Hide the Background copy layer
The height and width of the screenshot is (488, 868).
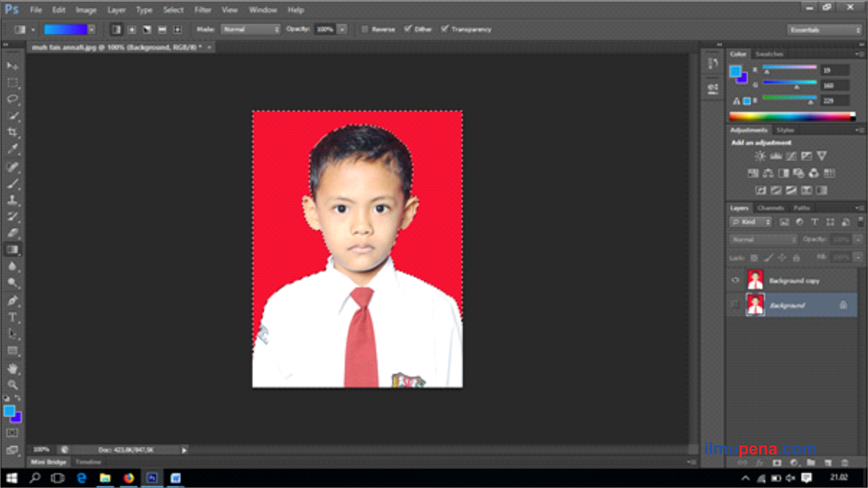[736, 280]
